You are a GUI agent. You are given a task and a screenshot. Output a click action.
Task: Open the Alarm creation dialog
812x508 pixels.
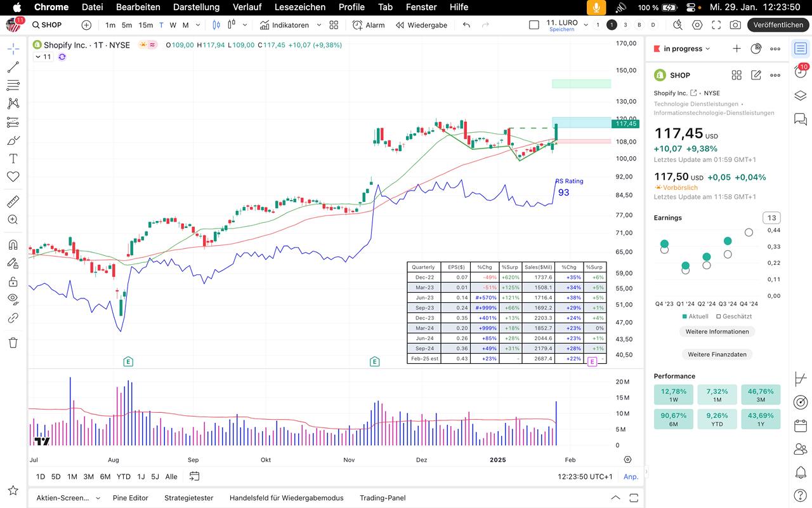click(x=369, y=25)
